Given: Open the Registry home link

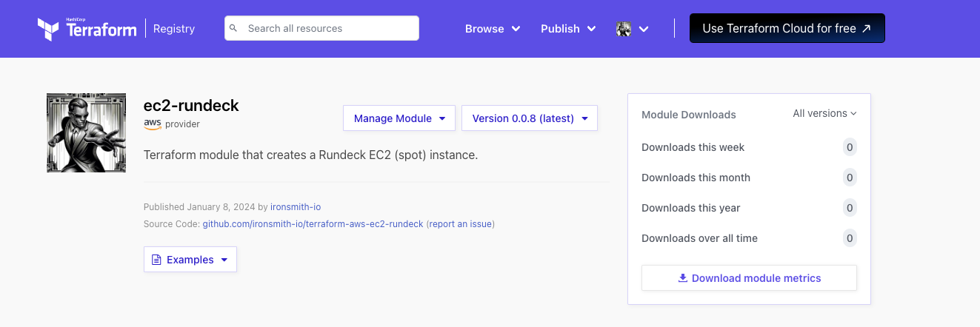Looking at the screenshot, I should 174,29.
